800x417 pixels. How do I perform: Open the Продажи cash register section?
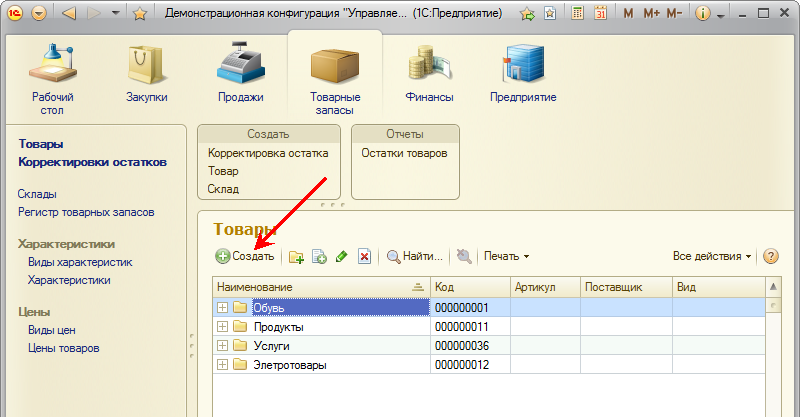point(240,73)
